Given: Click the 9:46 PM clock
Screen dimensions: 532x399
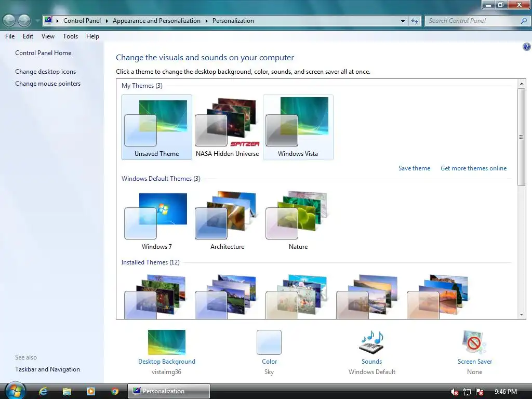Looking at the screenshot, I should (x=506, y=392).
